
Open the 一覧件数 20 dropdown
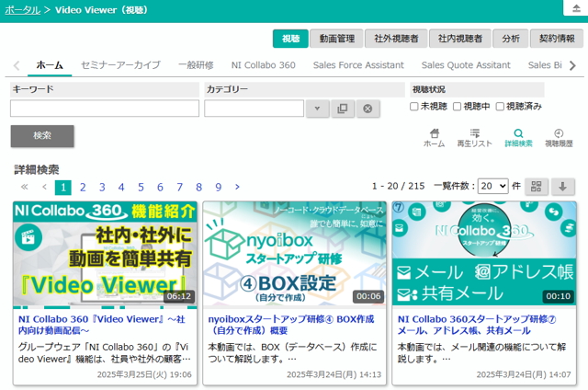pos(492,186)
